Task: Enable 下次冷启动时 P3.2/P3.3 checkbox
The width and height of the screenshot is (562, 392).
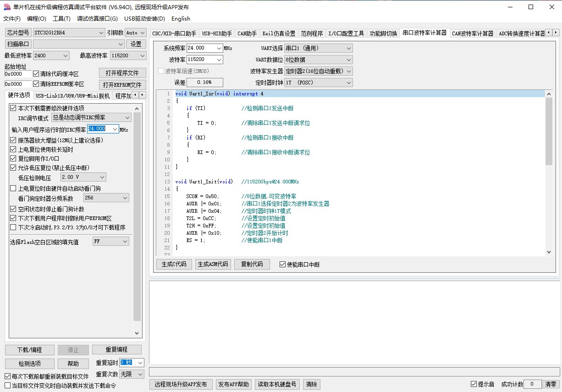Action: tap(13, 227)
